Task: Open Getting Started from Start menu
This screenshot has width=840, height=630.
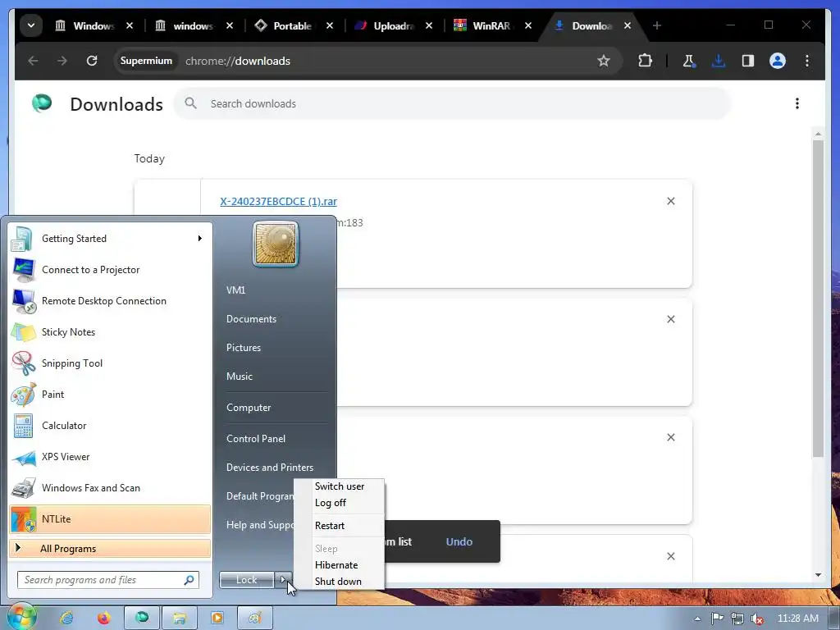Action: tap(110, 239)
